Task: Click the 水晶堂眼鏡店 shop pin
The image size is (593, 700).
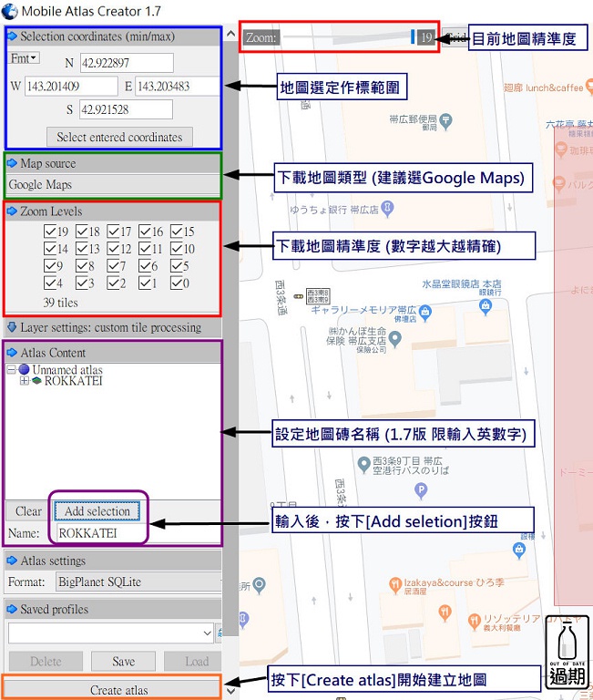Action: click(x=486, y=306)
